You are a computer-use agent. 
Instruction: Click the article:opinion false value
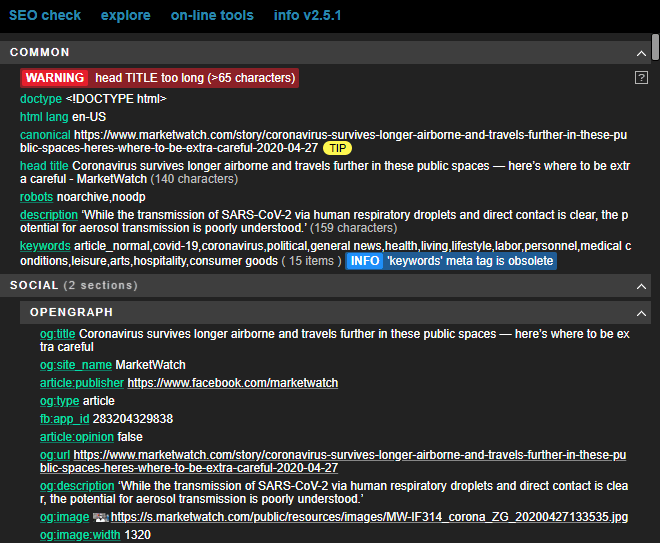[130, 437]
